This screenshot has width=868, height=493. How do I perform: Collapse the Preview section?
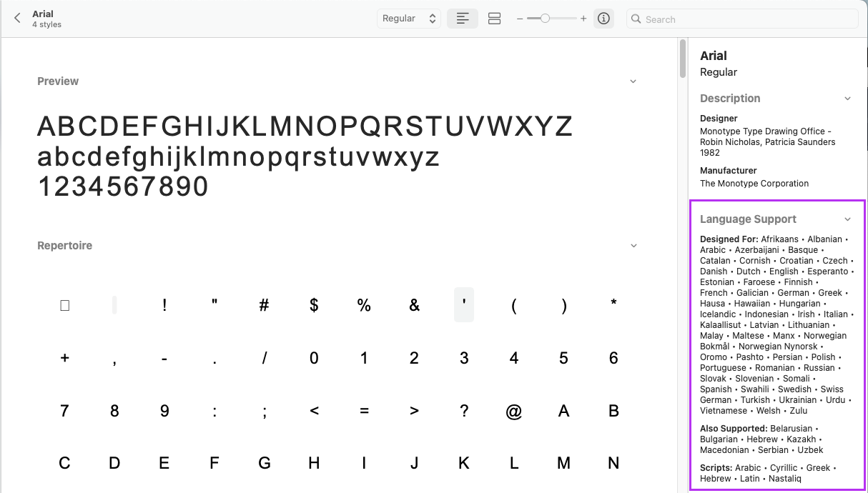(633, 81)
